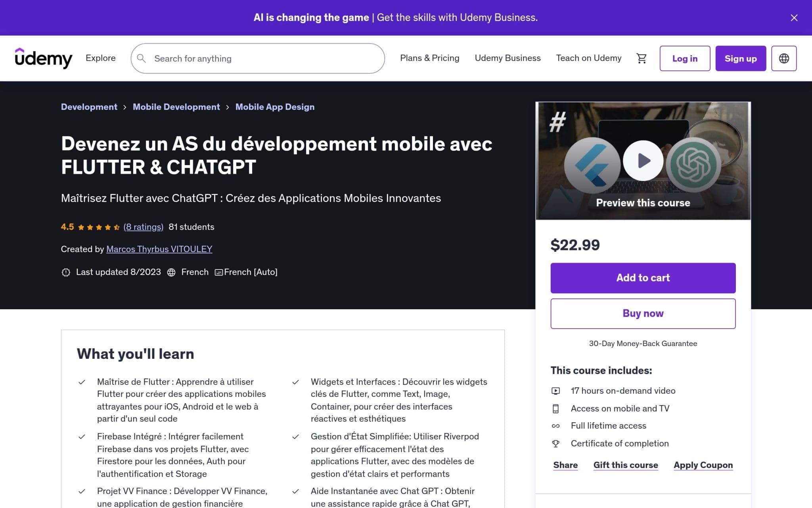Click the Log in button

[x=685, y=58]
